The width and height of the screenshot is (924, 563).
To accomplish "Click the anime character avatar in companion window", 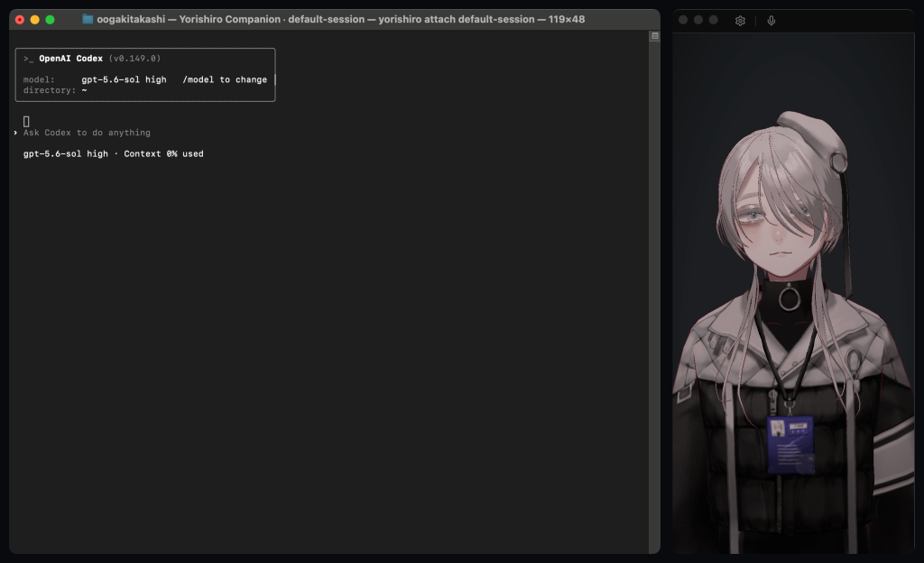I will point(793,333).
